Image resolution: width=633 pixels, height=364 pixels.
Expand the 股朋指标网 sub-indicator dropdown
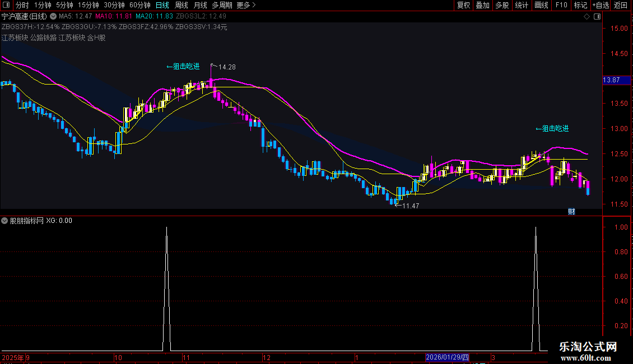[x=5, y=221]
